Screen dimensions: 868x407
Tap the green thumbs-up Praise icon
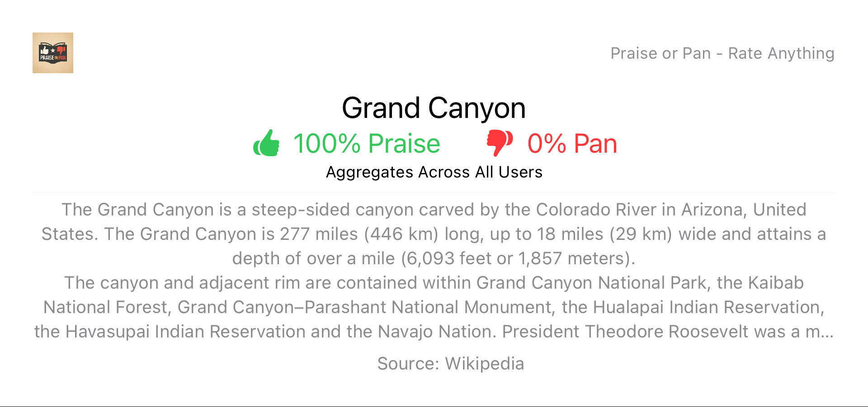coord(266,143)
